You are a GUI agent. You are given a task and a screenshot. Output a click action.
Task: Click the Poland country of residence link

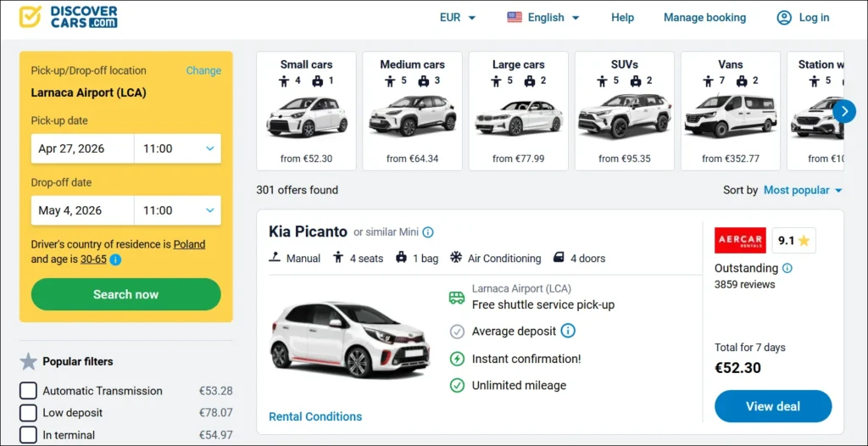click(x=189, y=244)
